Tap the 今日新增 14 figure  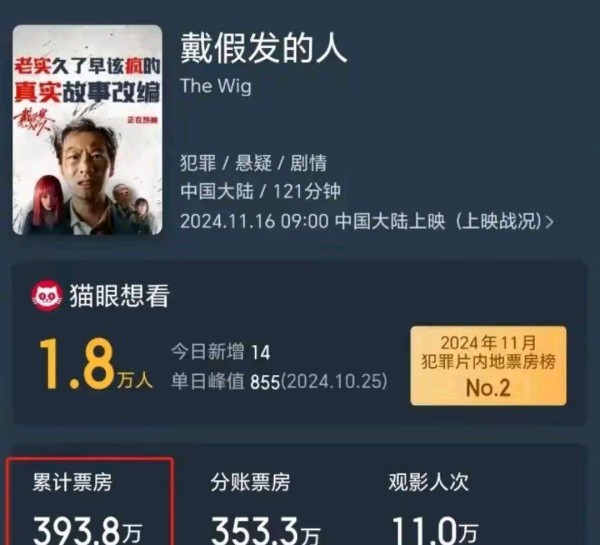coord(220,352)
